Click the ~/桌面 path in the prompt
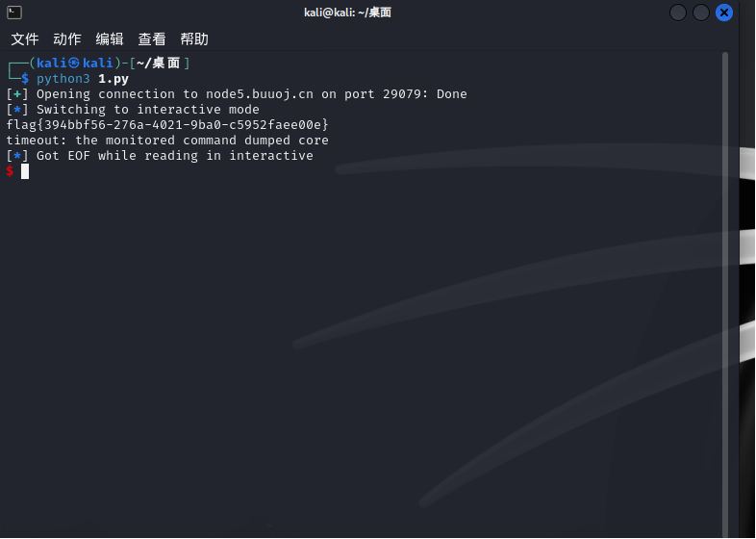 [158, 64]
